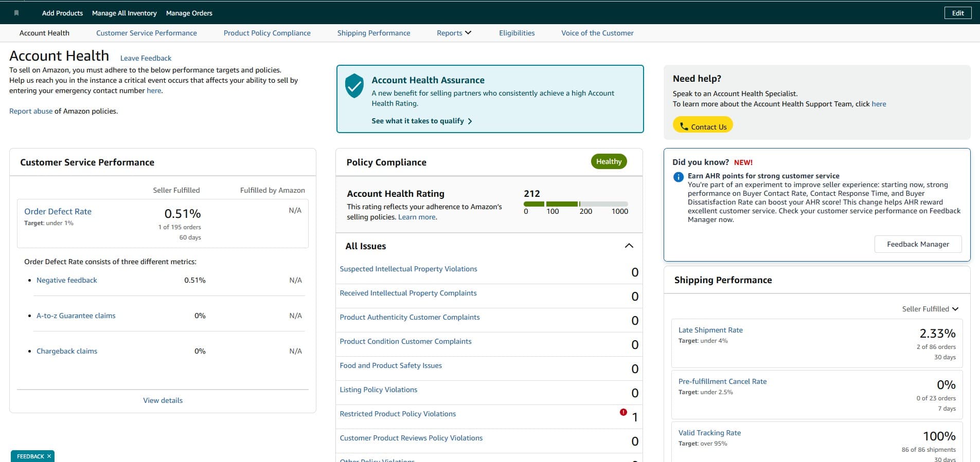Open Manage Orders in top bar
Viewport: 980px width, 462px height.
(x=189, y=13)
